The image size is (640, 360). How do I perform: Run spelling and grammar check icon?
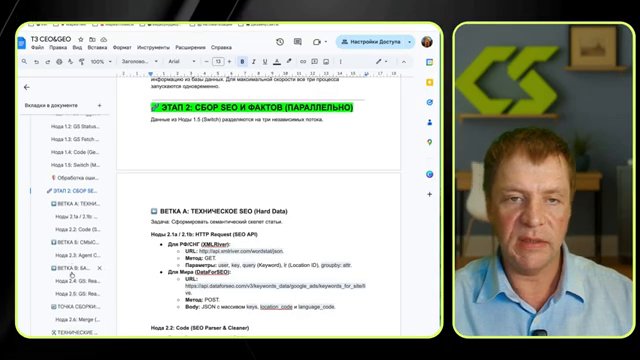[x=70, y=62]
